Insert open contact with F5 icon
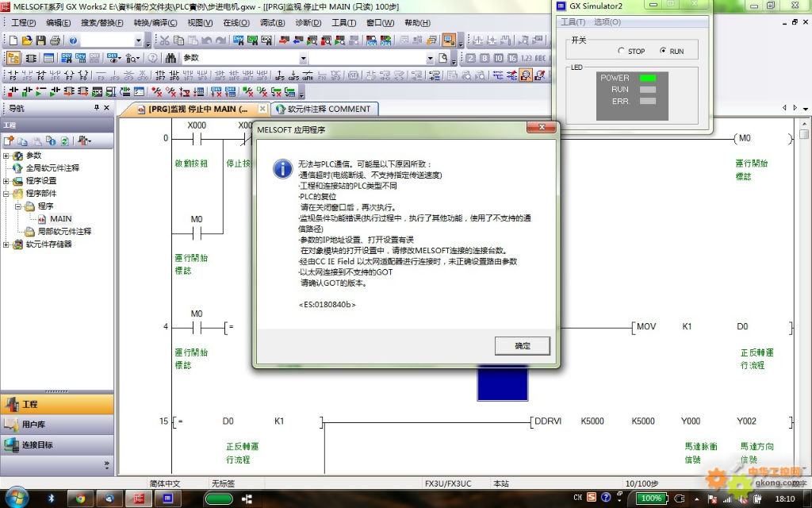This screenshot has height=508, width=812. click(x=13, y=75)
